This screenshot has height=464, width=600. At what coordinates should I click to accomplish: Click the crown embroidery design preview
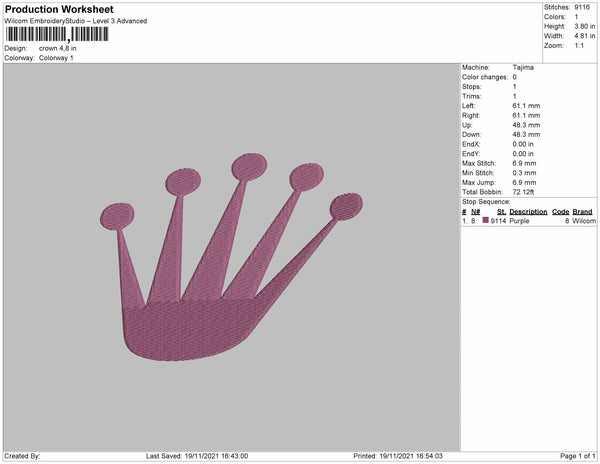coord(231,257)
